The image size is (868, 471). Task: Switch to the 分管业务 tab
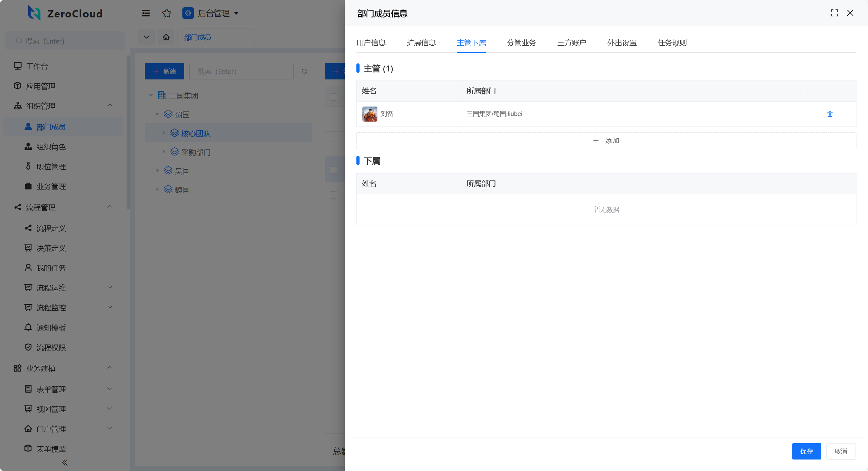(521, 43)
